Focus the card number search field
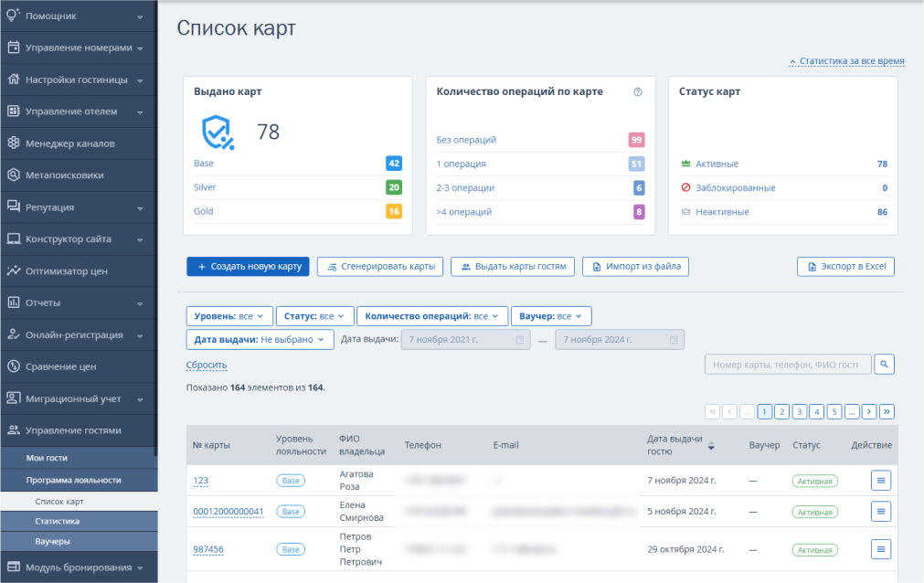 (787, 365)
